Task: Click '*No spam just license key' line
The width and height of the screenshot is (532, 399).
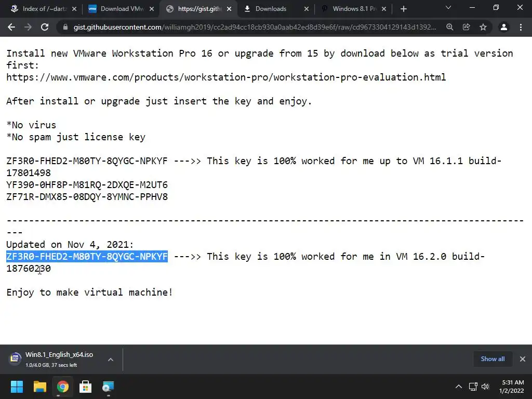Action: [76, 137]
